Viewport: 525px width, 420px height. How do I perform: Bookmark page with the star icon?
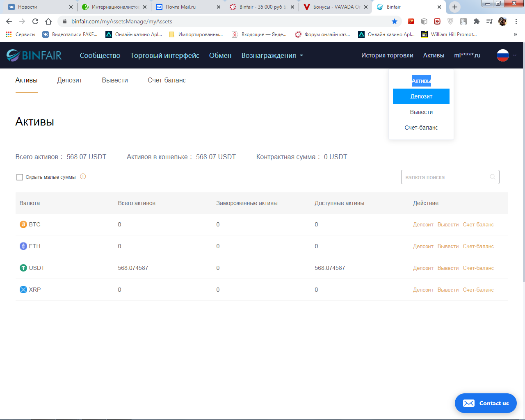[x=395, y=21]
